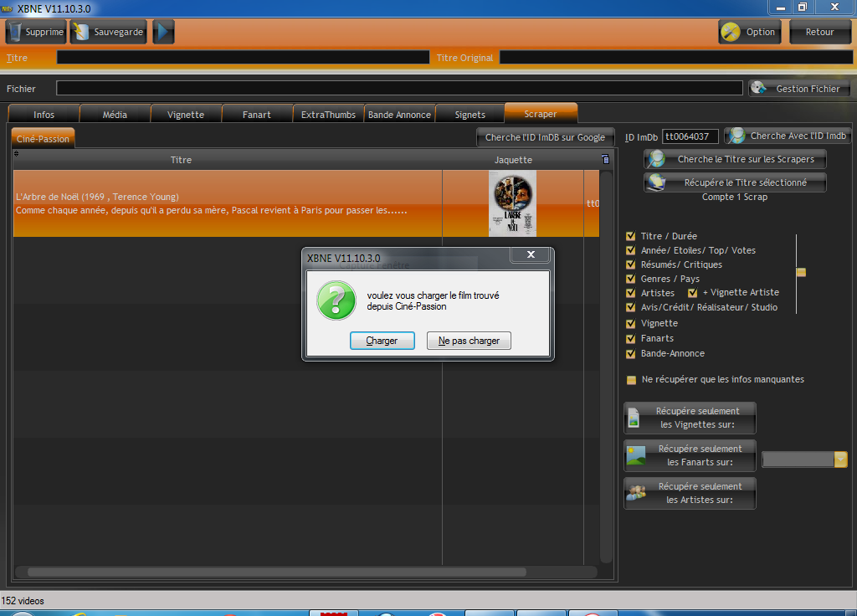Click the Titre input field

point(243,58)
